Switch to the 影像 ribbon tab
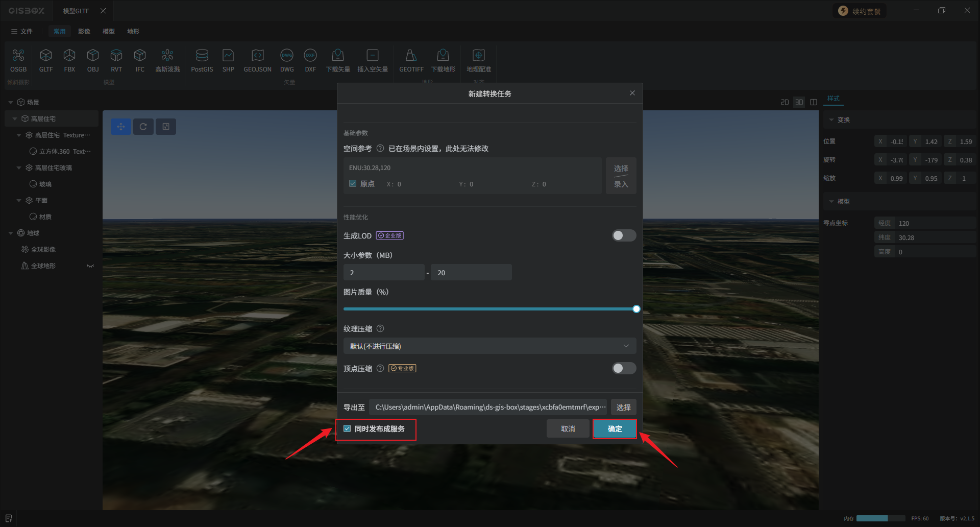 point(84,32)
